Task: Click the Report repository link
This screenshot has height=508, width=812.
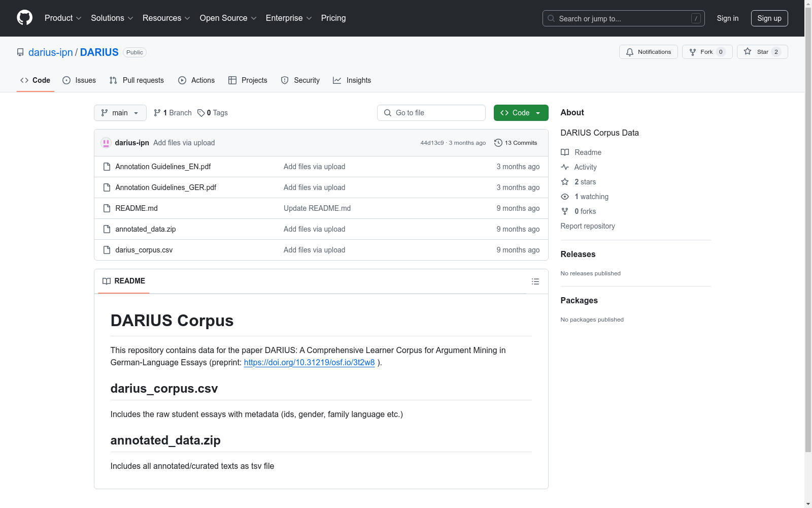Action: (588, 226)
